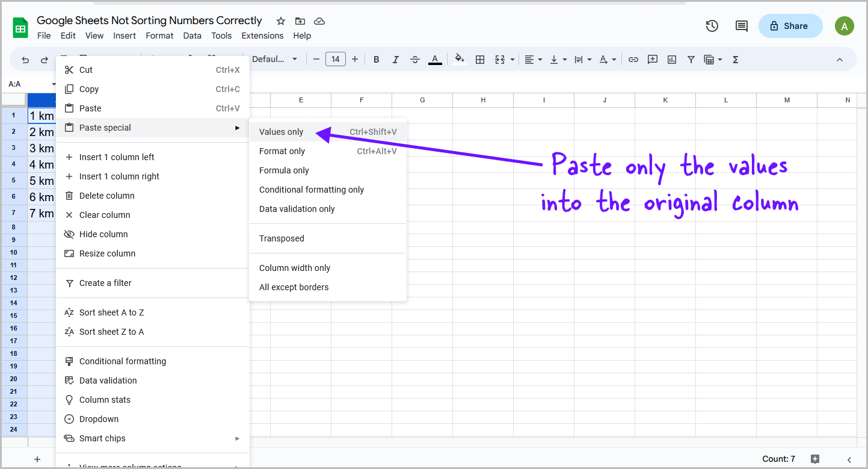Open the Edit menu
The height and width of the screenshot is (469, 868).
pyautogui.click(x=68, y=36)
